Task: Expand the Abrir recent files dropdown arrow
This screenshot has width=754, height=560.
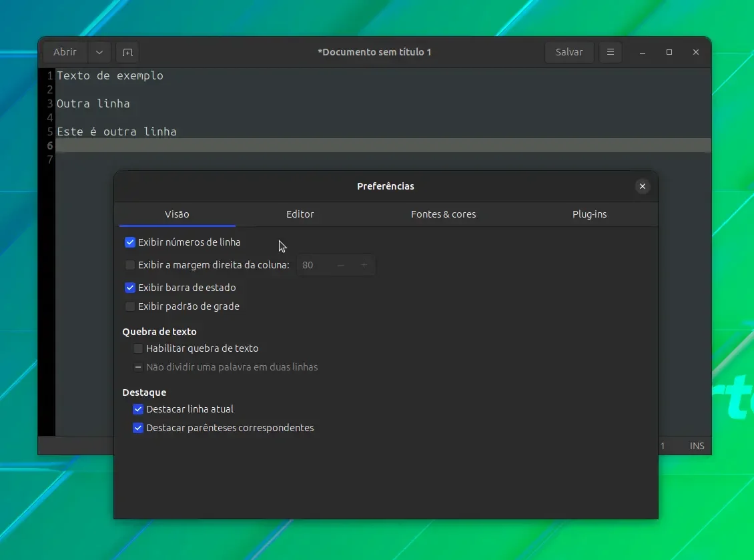Action: (99, 52)
